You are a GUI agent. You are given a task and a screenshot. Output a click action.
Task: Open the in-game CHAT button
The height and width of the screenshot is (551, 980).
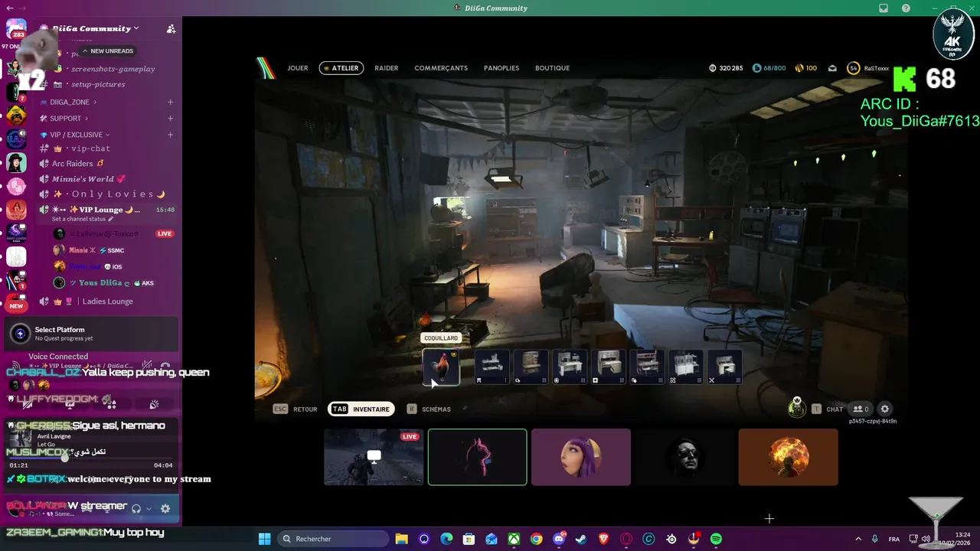tap(828, 409)
